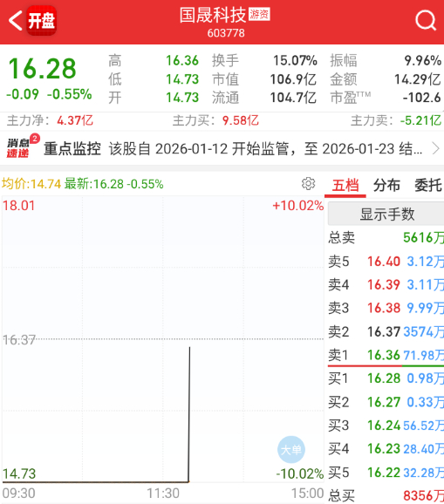Tap stock code 603778
Viewport: 444px width, 504px height.
pyautogui.click(x=226, y=33)
